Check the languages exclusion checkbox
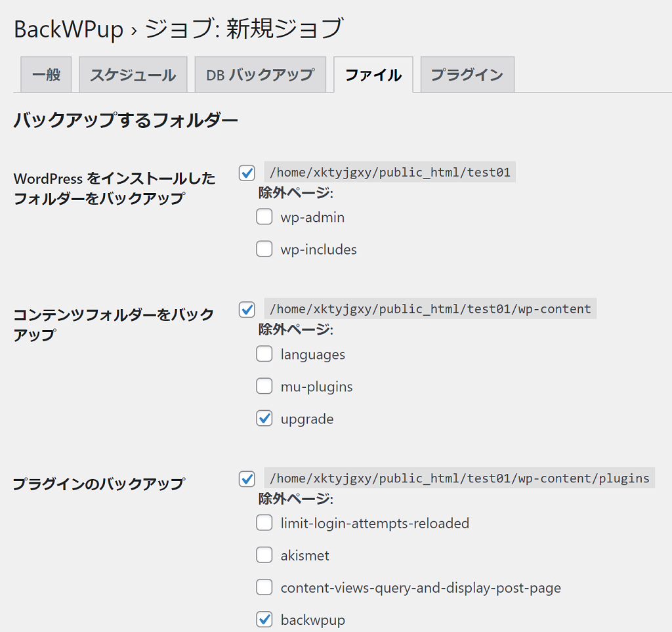 click(264, 354)
